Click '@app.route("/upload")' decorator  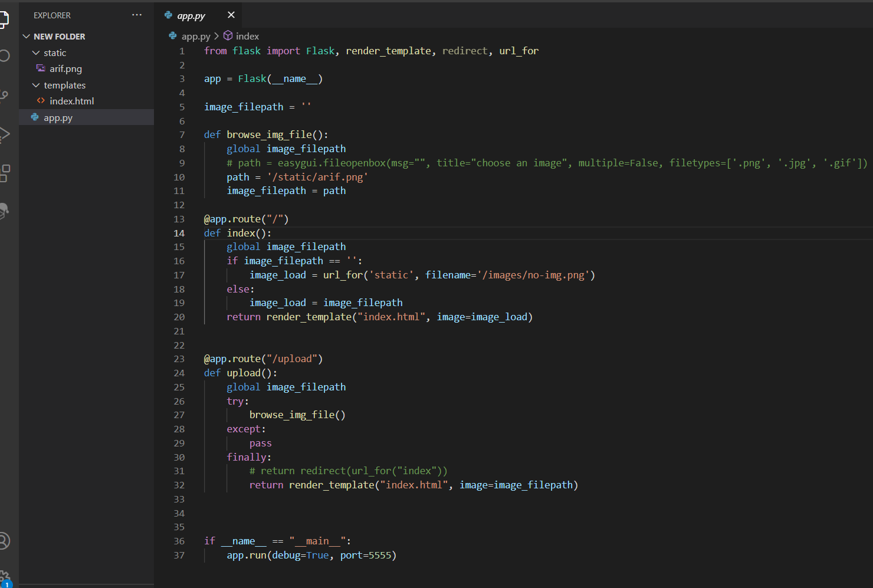[x=263, y=359]
